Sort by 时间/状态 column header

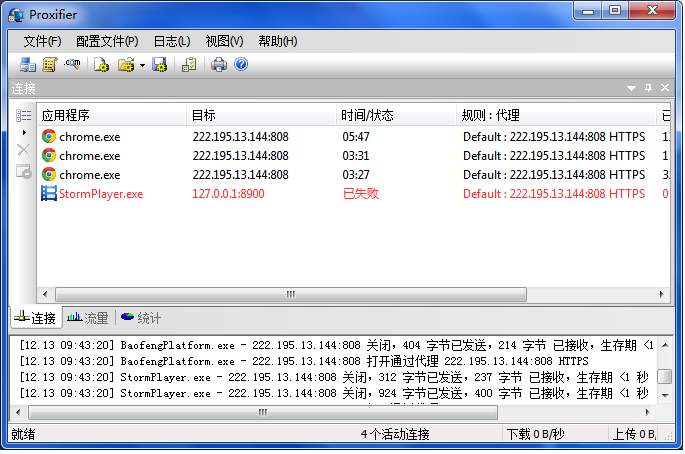click(396, 115)
